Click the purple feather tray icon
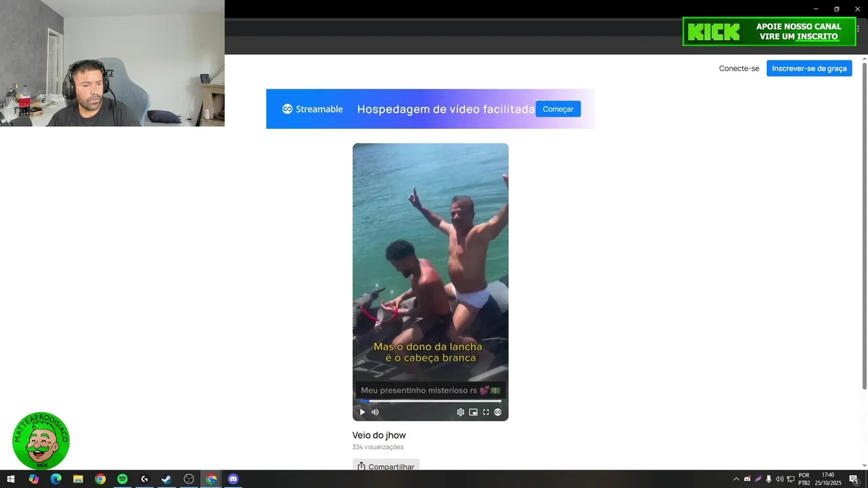 (758, 479)
